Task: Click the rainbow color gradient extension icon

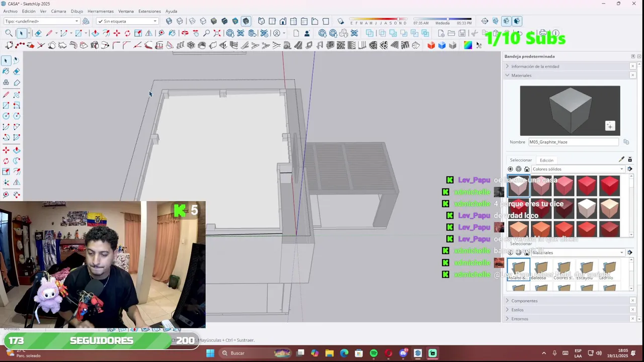Action: click(468, 45)
